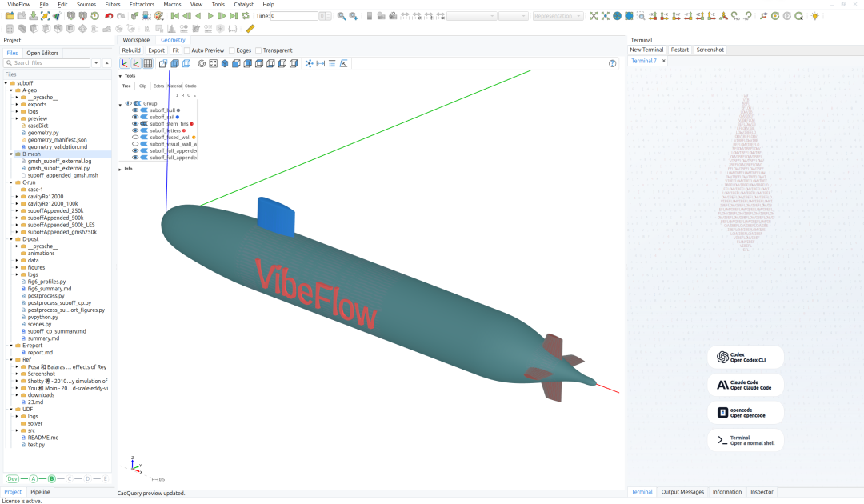Viewport: 864px width, 504px height.
Task: Switch to the Workspace tab
Action: click(136, 40)
